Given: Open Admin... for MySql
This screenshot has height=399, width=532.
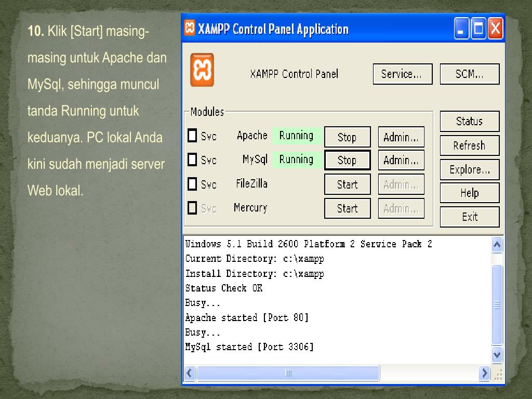Looking at the screenshot, I should 402,160.
